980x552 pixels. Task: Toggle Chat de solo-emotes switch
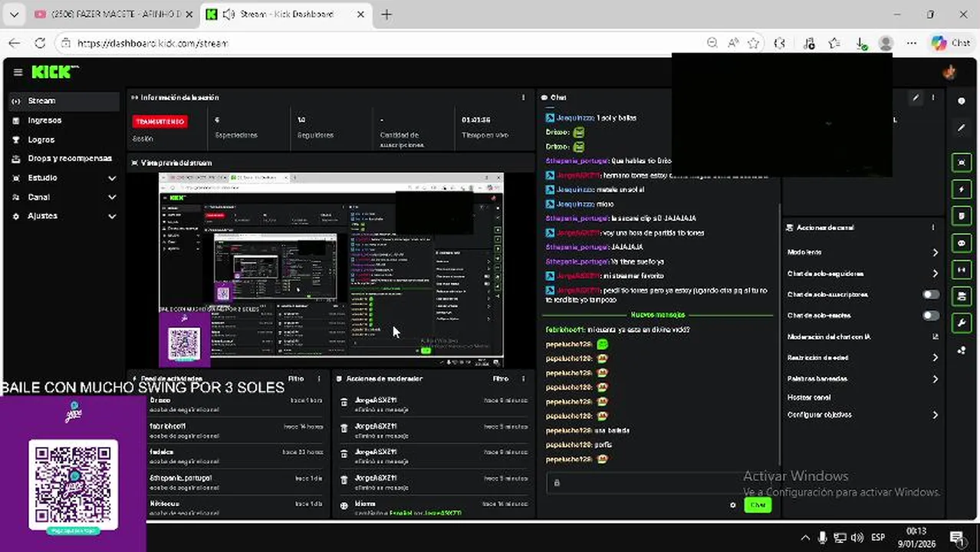(x=930, y=315)
